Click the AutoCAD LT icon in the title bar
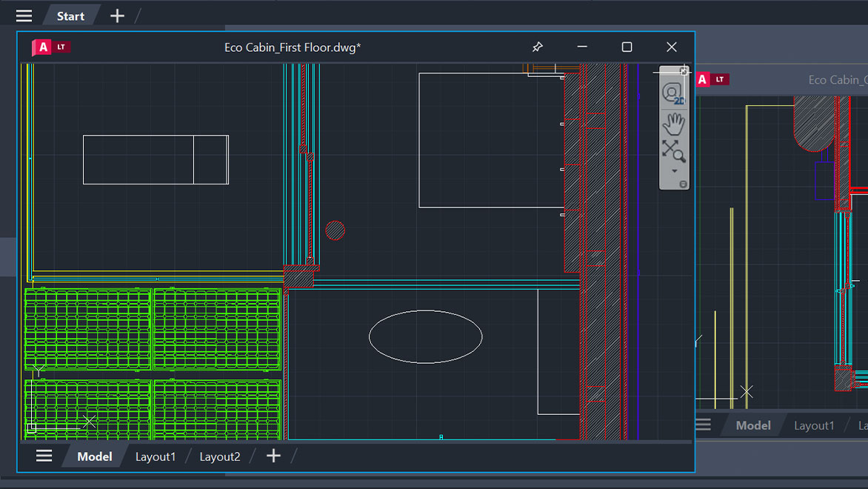Image resolution: width=868 pixels, height=489 pixels. tap(50, 46)
